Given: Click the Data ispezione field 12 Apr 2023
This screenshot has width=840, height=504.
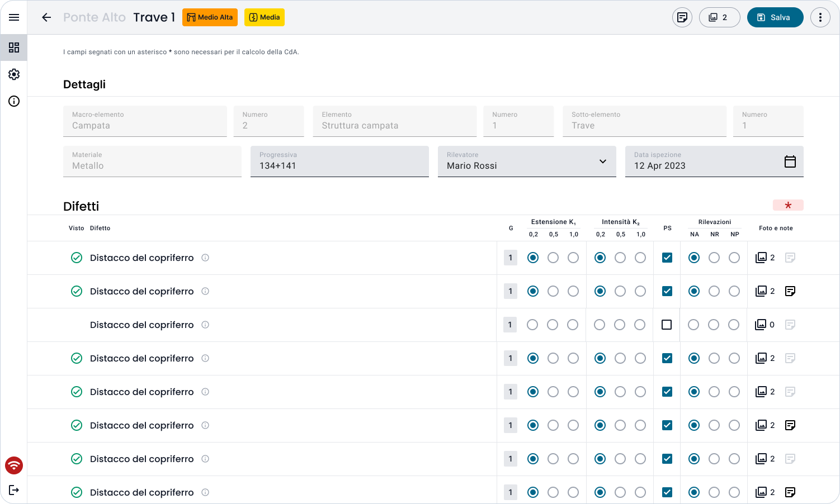Looking at the screenshot, I should (714, 161).
